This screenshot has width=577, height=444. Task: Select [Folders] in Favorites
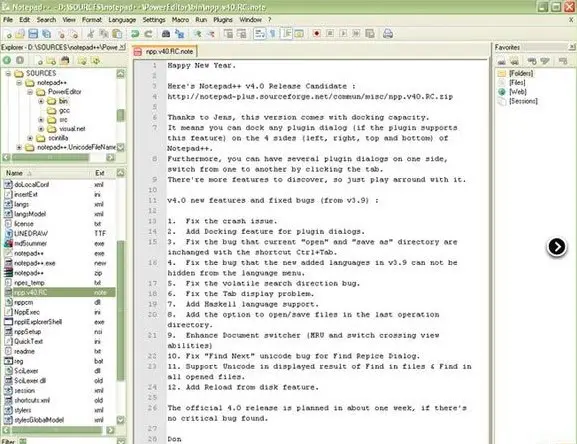click(x=521, y=73)
